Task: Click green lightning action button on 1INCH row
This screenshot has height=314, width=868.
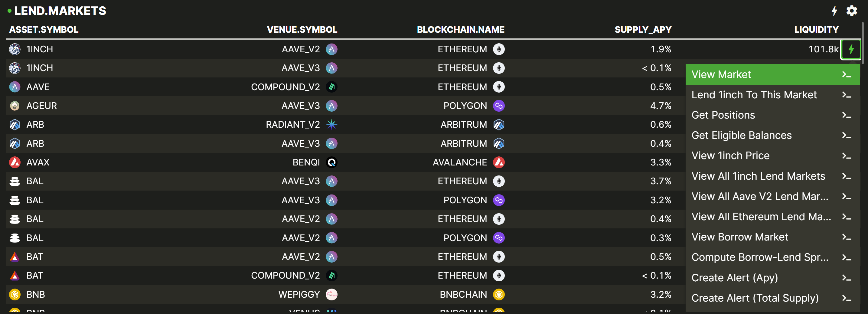Action: click(850, 50)
